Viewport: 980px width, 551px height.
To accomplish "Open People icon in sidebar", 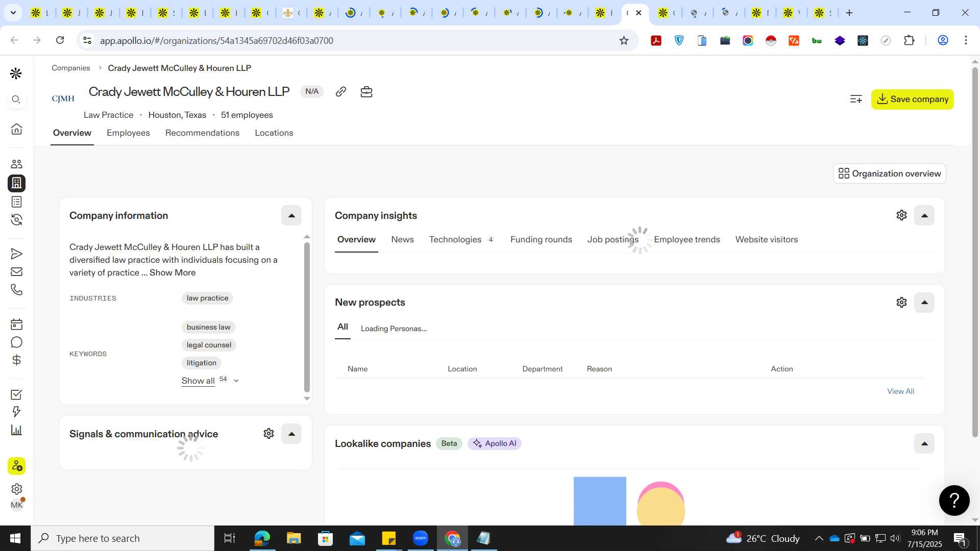I will [x=16, y=164].
